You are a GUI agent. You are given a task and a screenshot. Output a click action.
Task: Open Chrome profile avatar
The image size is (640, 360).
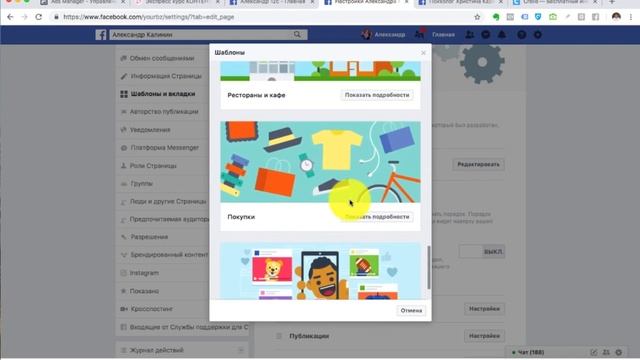[616, 17]
